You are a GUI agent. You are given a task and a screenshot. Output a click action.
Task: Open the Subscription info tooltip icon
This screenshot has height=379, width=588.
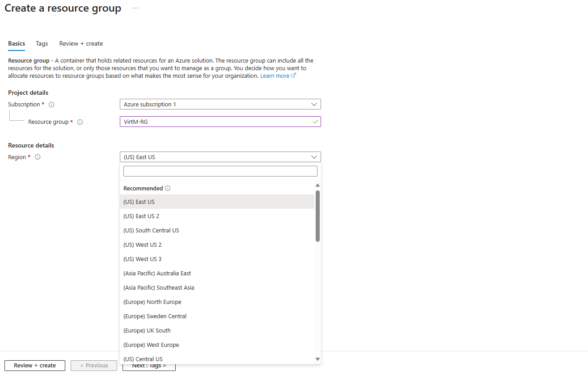click(x=51, y=104)
